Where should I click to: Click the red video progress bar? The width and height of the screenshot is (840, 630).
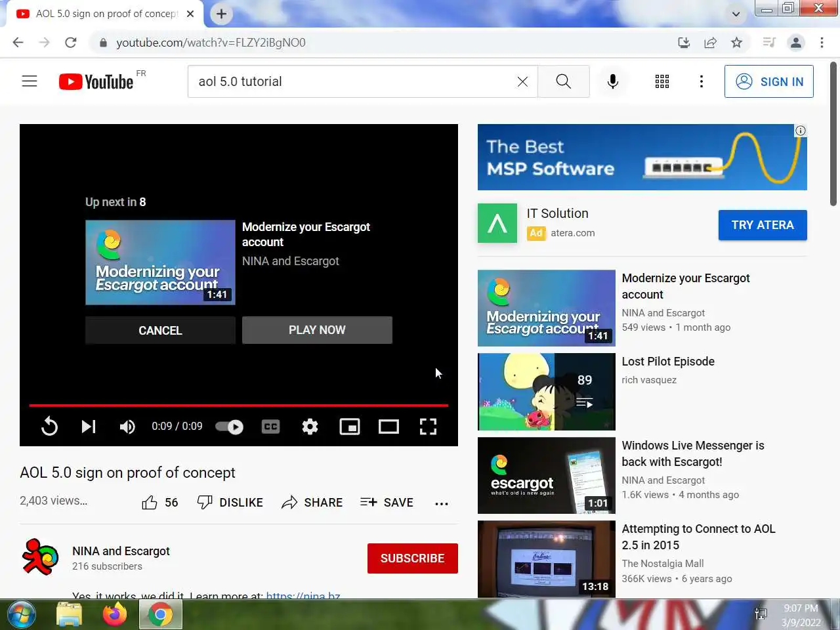(x=239, y=406)
